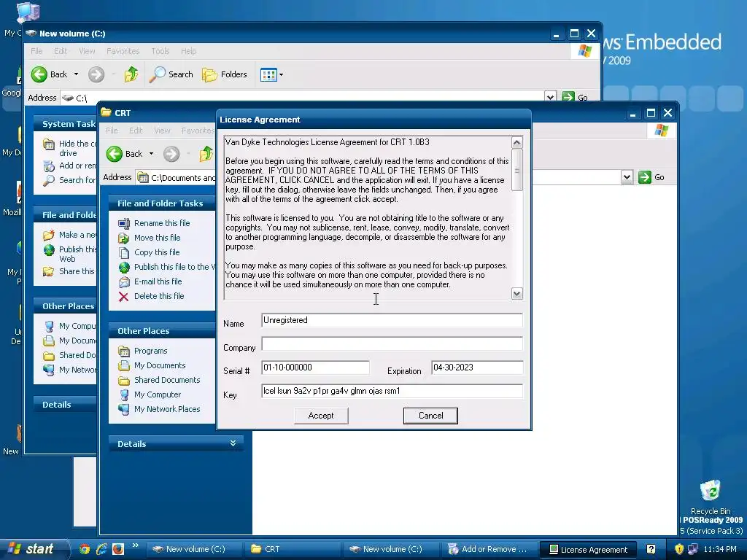The width and height of the screenshot is (747, 560).
Task: Click the help question mark taskbar icon
Action: [651, 549]
